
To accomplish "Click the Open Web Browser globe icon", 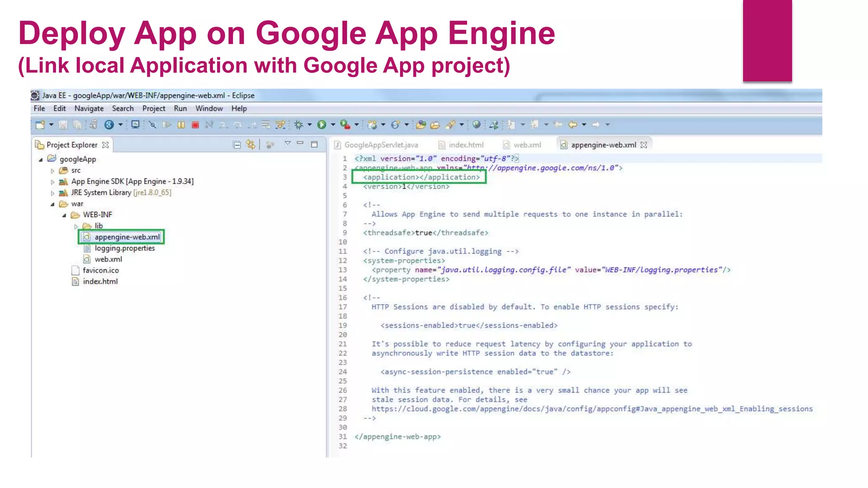I will pos(476,124).
